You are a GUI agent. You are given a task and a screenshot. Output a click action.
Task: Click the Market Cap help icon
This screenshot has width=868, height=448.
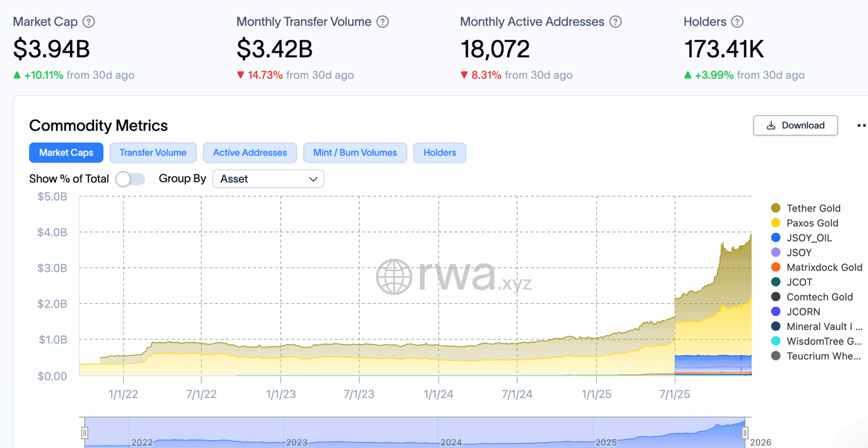click(89, 22)
